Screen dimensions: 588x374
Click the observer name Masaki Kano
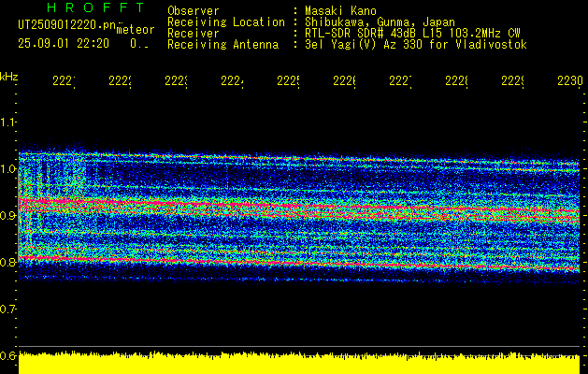pyautogui.click(x=340, y=11)
